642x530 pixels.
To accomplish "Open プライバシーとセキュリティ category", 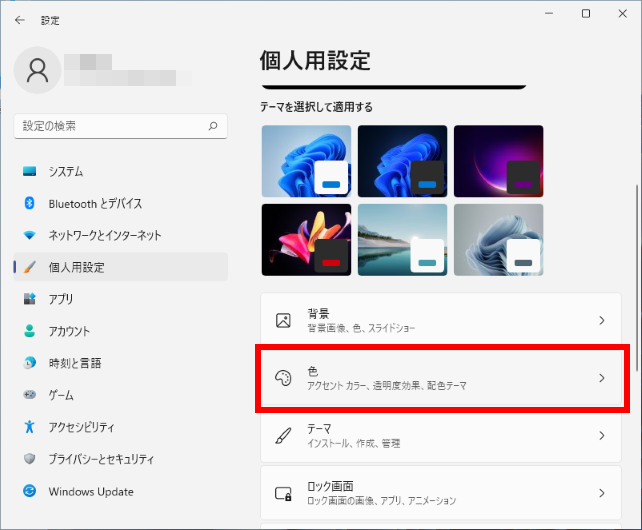I will [120, 459].
